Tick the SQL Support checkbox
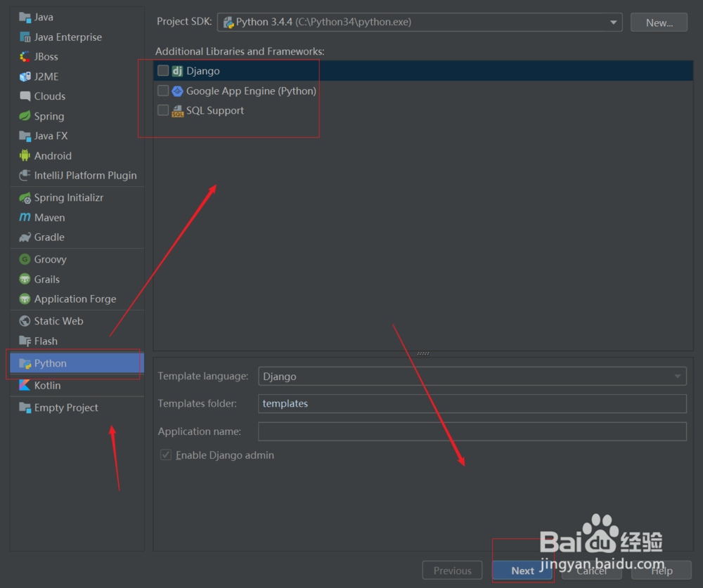The image size is (703, 588). tap(163, 111)
